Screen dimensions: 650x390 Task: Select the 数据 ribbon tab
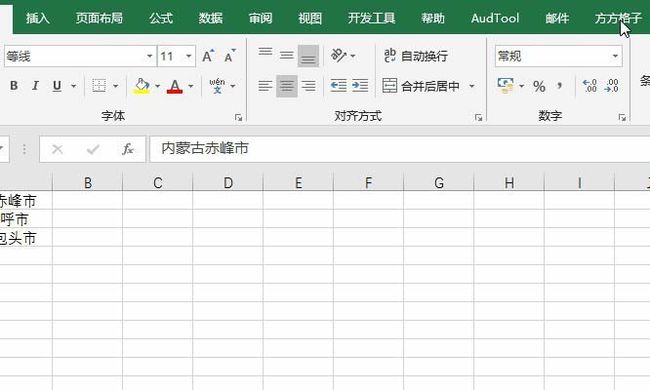coord(211,18)
